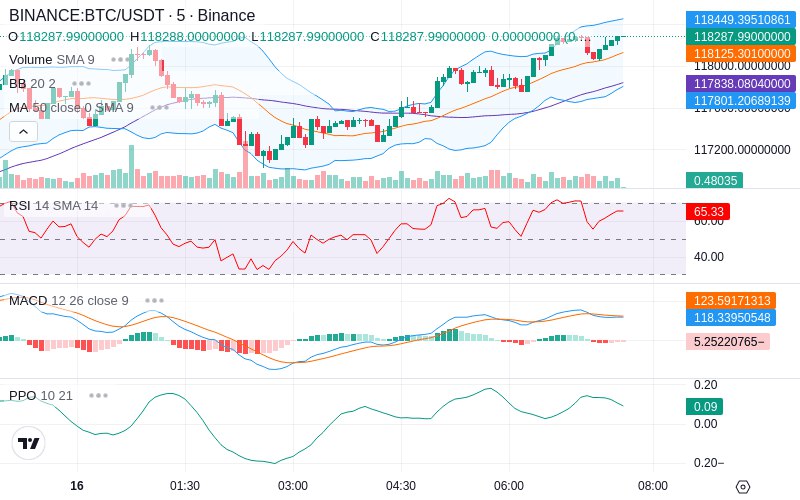Select the BB 20 2 legend label
The width and height of the screenshot is (800, 500).
point(32,84)
